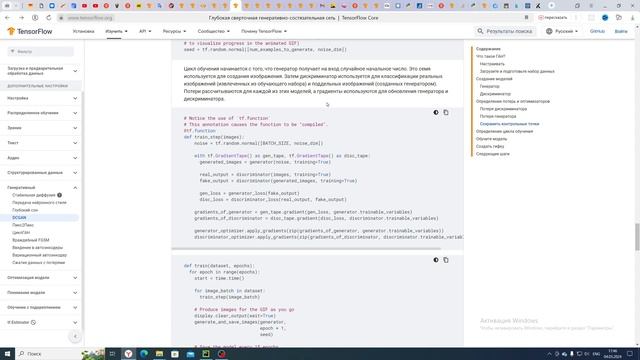Expand Загрузка и предварительная обработка данных section
The image size is (640, 360).
[x=41, y=71]
